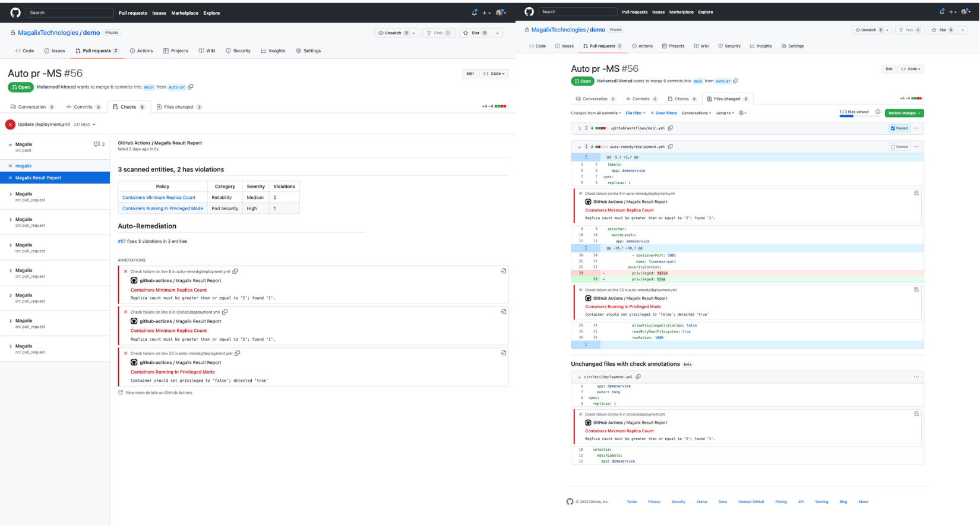The height and width of the screenshot is (525, 980).
Task: Open Containers Minimum Replica Count policy link in table
Action: point(159,198)
